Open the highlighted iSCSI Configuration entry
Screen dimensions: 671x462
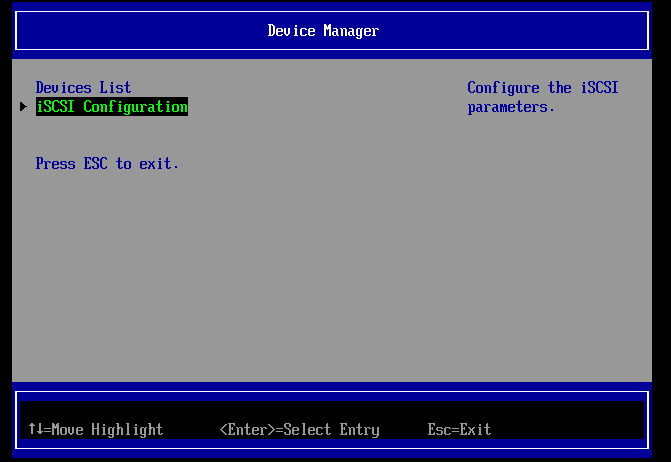112,107
